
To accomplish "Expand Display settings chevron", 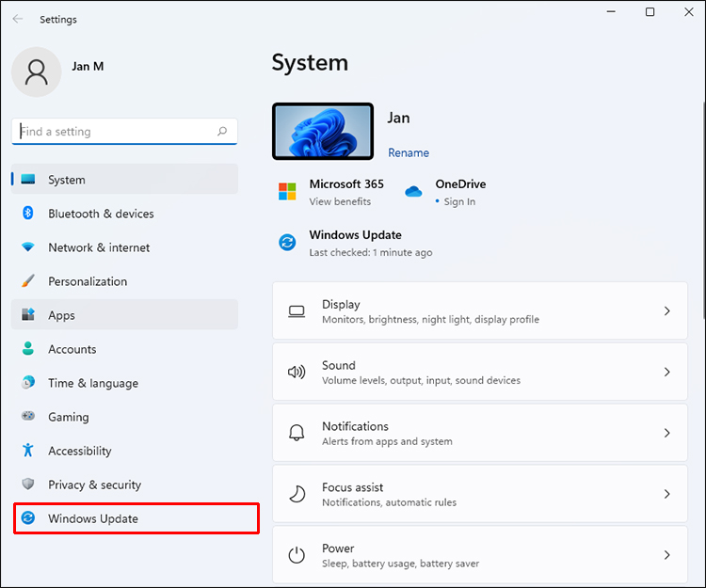I will (x=666, y=310).
